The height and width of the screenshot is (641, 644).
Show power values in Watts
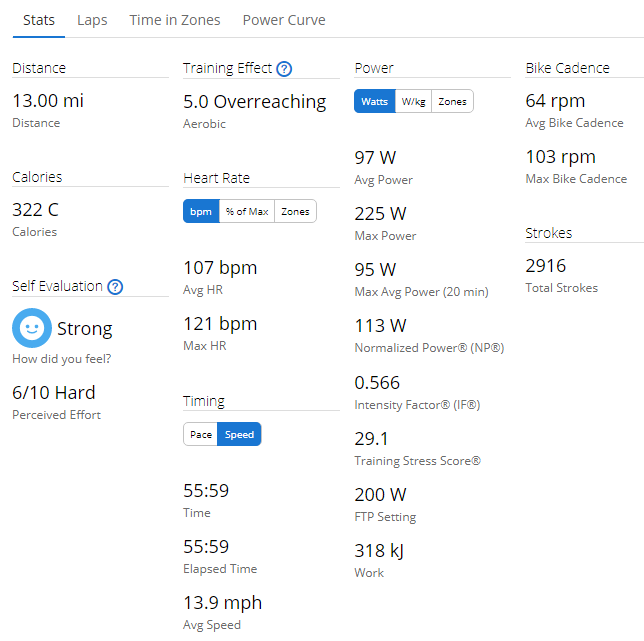(374, 102)
